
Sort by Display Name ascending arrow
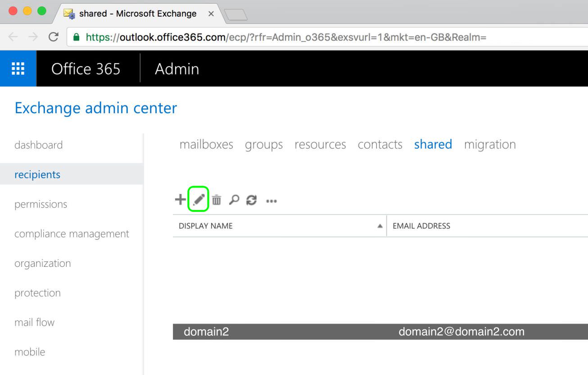point(380,226)
